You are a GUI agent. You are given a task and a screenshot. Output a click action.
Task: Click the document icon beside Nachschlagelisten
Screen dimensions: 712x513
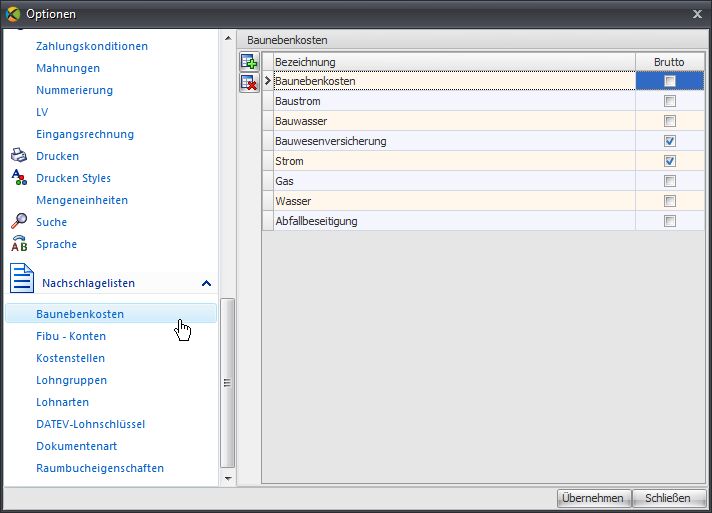pyautogui.click(x=22, y=278)
